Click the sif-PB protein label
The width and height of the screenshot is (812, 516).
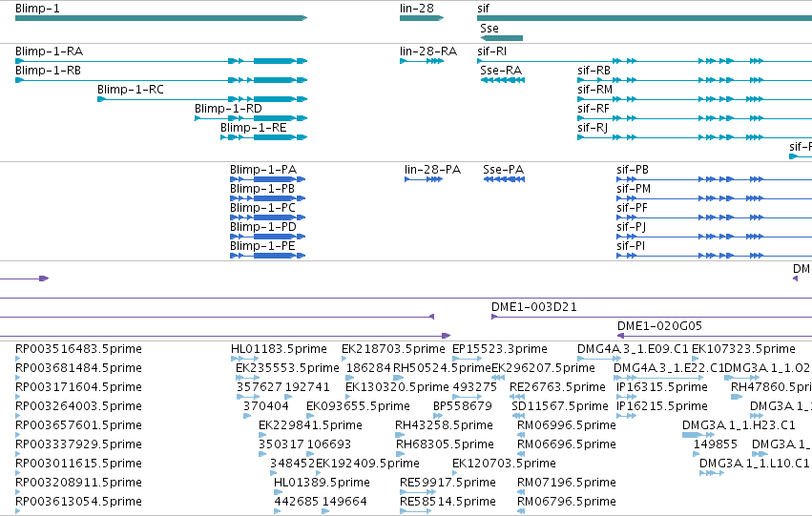633,170
